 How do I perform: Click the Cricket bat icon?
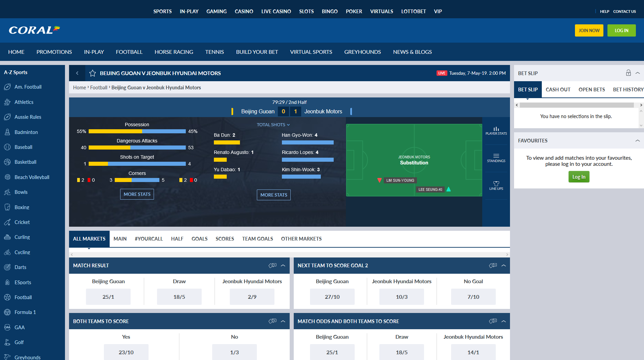[x=7, y=222]
